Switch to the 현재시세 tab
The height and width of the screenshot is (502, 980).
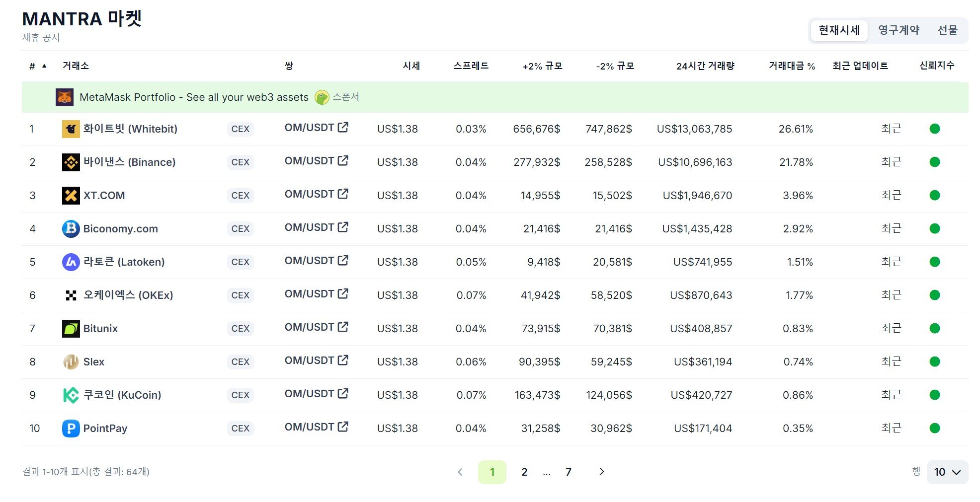tap(839, 30)
